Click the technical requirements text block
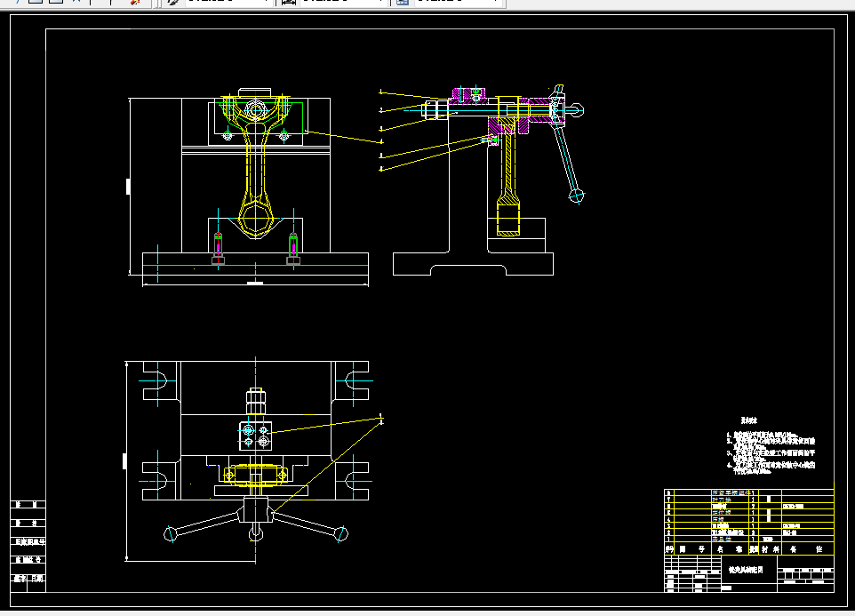855x616 pixels. (x=771, y=448)
